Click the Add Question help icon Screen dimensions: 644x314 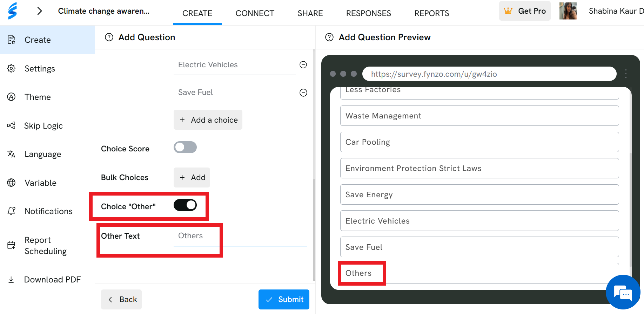pos(109,37)
